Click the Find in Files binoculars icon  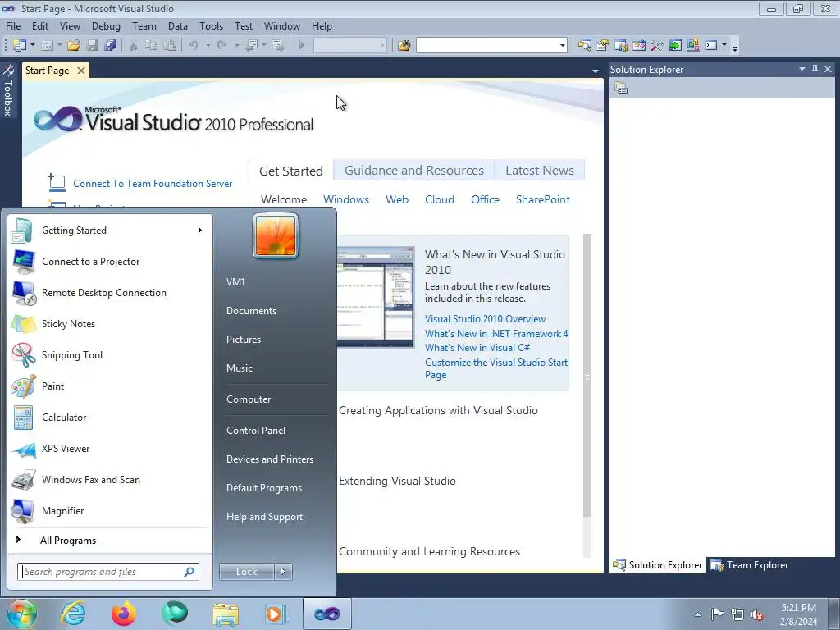pos(404,46)
